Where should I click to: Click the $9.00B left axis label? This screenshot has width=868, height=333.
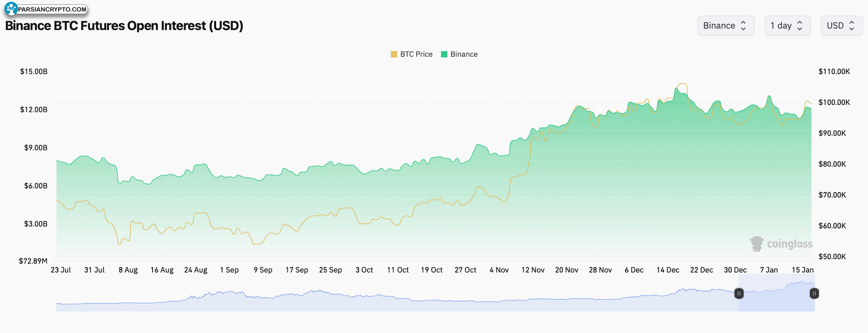[36, 148]
